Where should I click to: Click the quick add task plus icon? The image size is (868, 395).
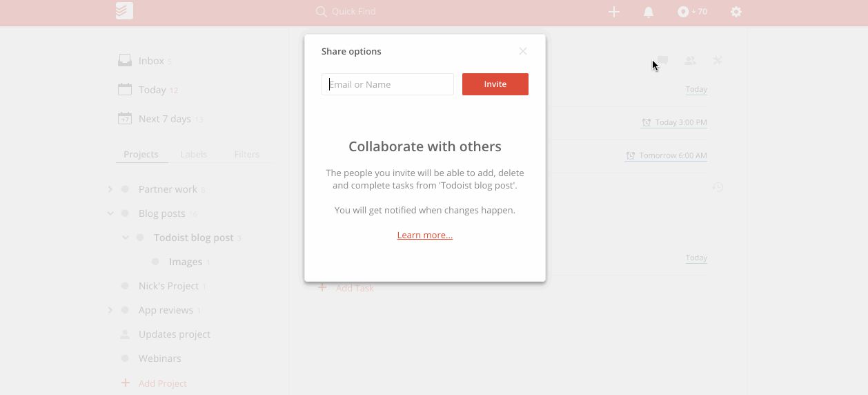click(x=613, y=12)
